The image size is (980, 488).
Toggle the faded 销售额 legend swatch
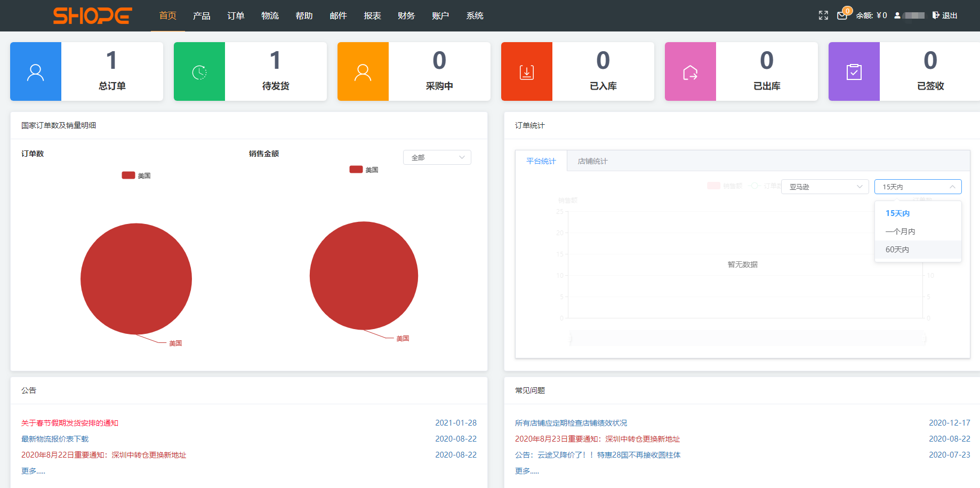click(x=714, y=186)
